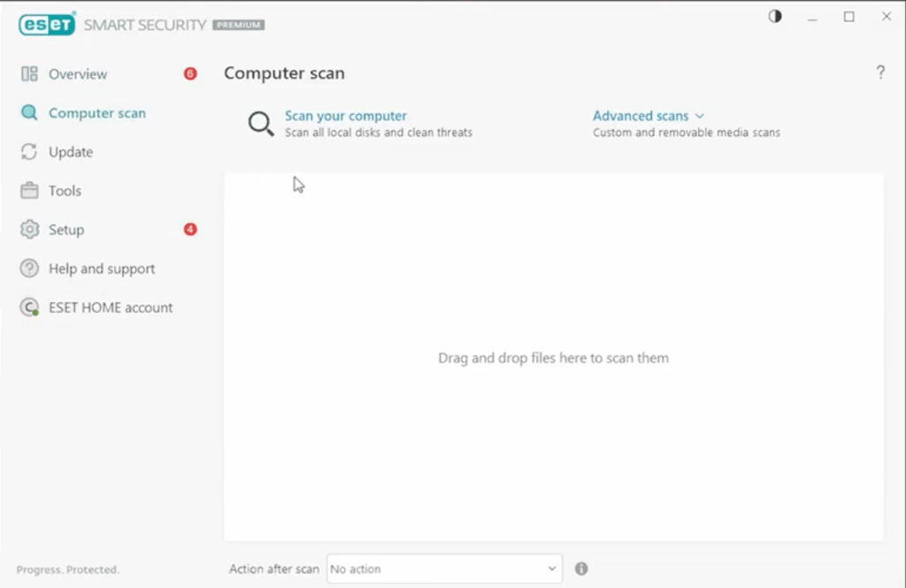Start Scan your computer

[346, 116]
